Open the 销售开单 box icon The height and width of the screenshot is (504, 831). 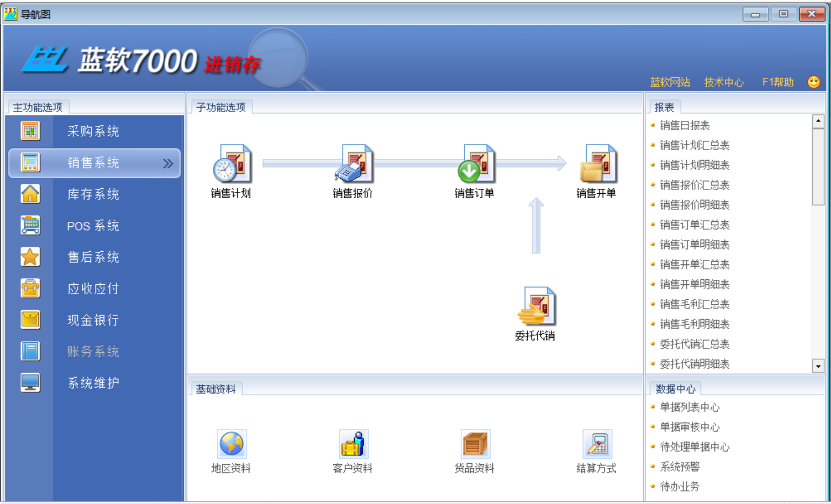pyautogui.click(x=597, y=164)
